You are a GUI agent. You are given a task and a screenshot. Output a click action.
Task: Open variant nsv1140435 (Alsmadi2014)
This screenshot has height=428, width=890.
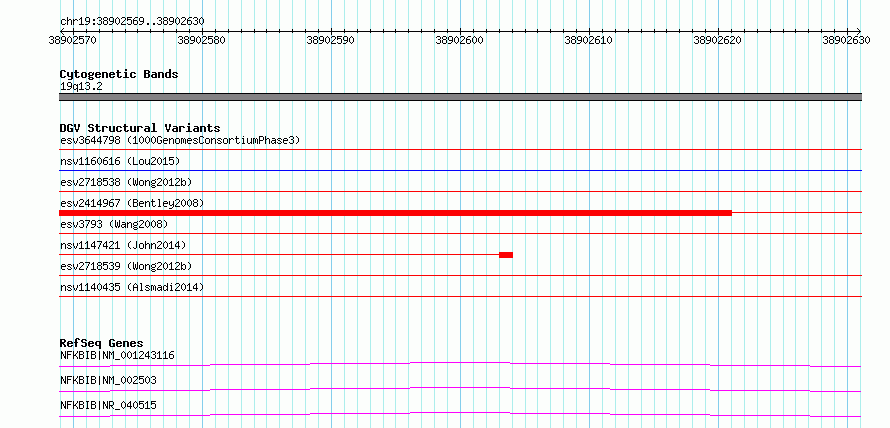[132, 288]
